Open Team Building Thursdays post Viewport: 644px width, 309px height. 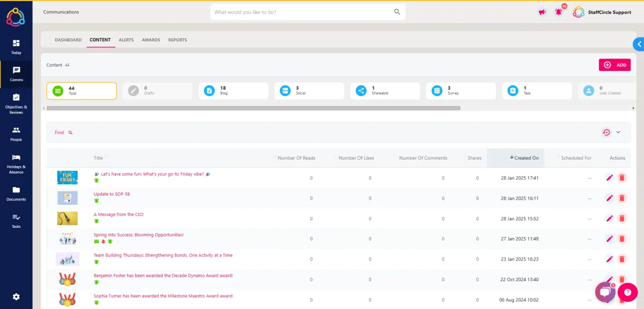pyautogui.click(x=163, y=255)
